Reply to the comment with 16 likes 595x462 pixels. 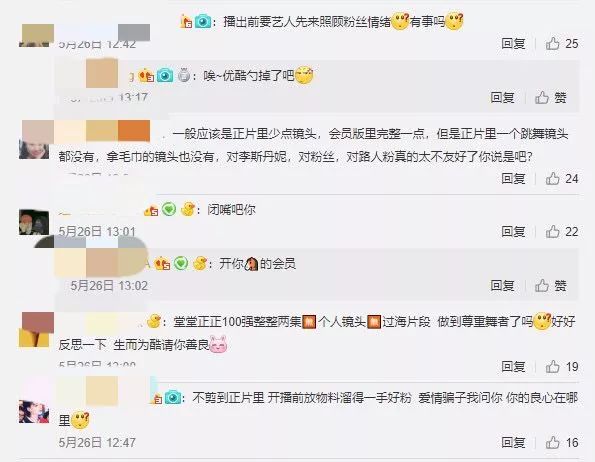513,442
